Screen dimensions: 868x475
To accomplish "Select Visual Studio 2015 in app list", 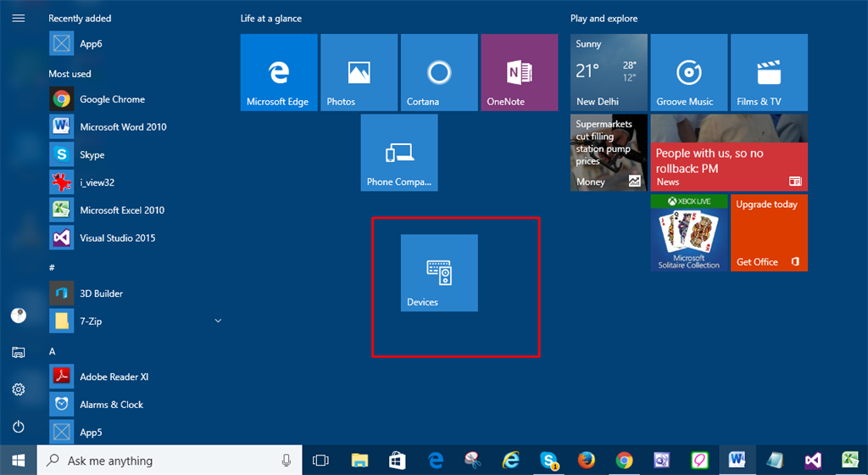I will [x=117, y=238].
